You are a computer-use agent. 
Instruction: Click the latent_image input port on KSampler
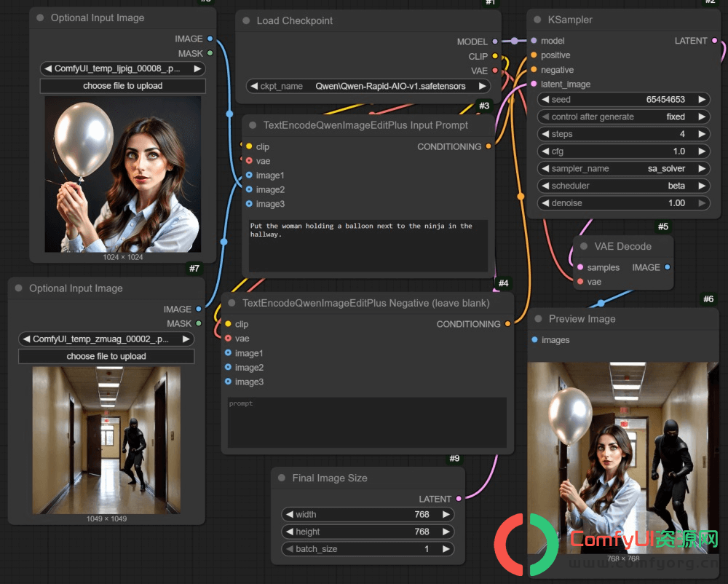pos(534,84)
